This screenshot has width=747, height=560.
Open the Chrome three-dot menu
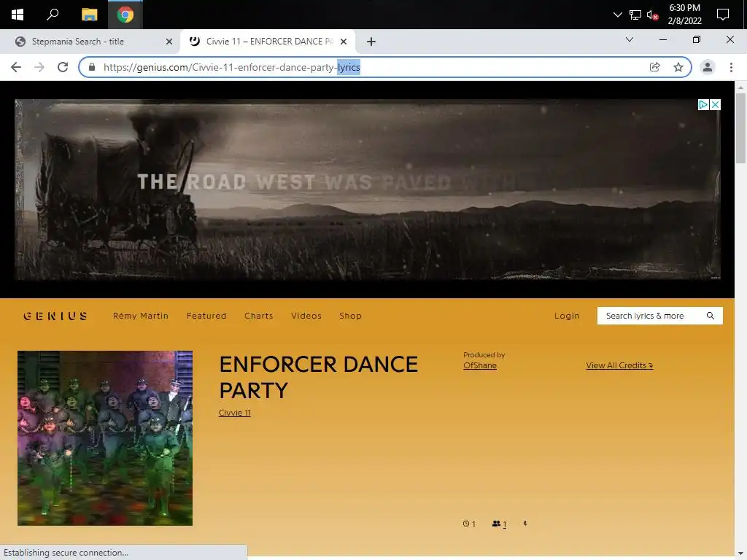coord(731,67)
